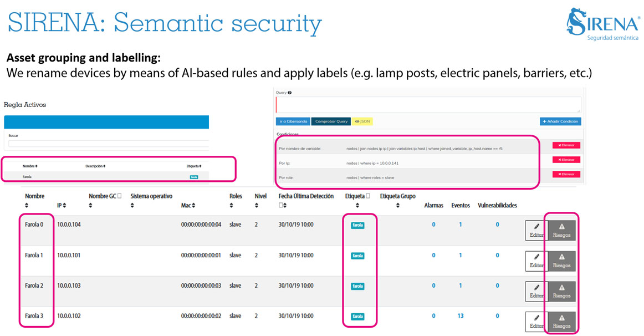This screenshot has width=644, height=336.
Task: Sort the table by IP column
Action: click(62, 206)
